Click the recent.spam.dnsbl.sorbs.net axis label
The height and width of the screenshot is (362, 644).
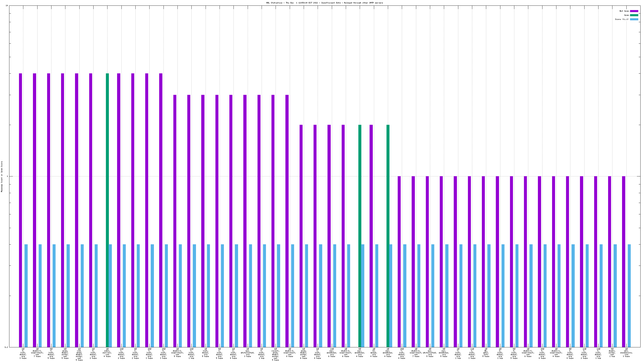(275, 354)
